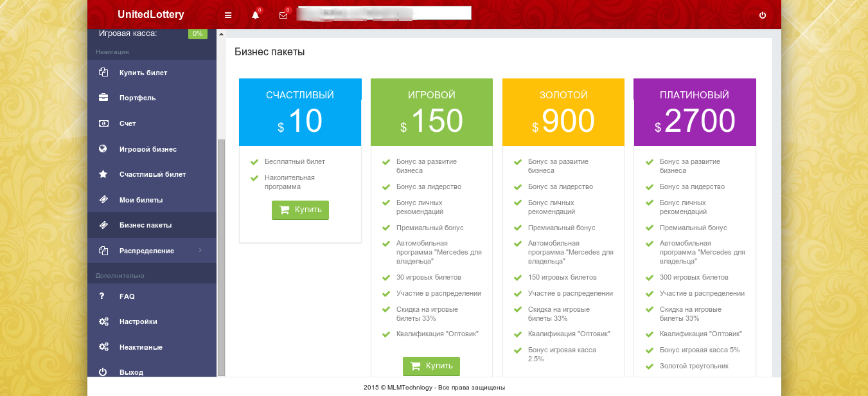This screenshot has width=868, height=396.
Task: Click the Неактивные gears icon
Action: pyautogui.click(x=103, y=347)
